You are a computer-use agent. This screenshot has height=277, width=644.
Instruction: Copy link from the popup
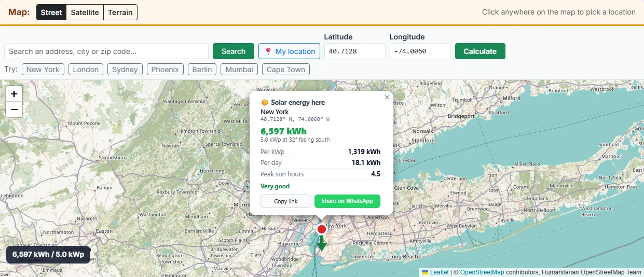coord(286,201)
